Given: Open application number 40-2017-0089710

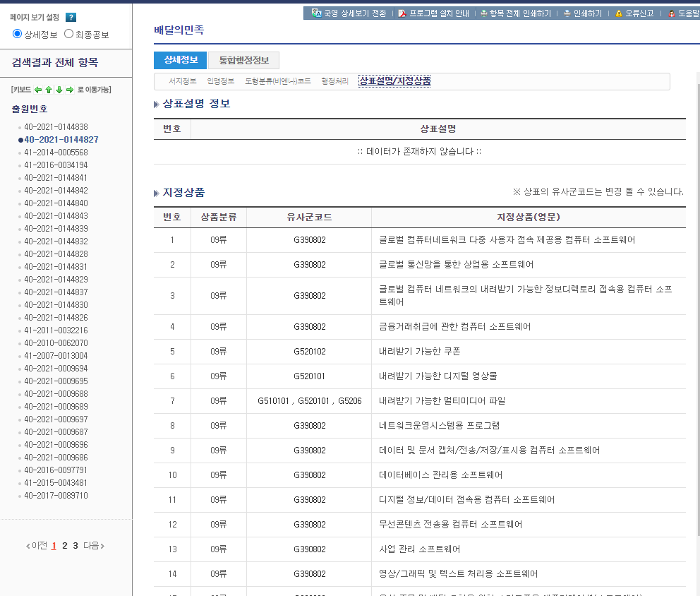Looking at the screenshot, I should [x=56, y=496].
